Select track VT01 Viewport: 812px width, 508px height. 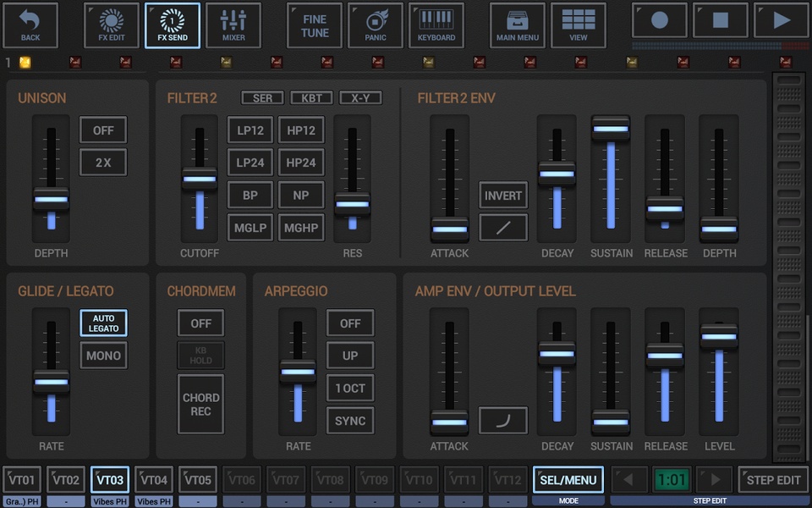[x=22, y=480]
